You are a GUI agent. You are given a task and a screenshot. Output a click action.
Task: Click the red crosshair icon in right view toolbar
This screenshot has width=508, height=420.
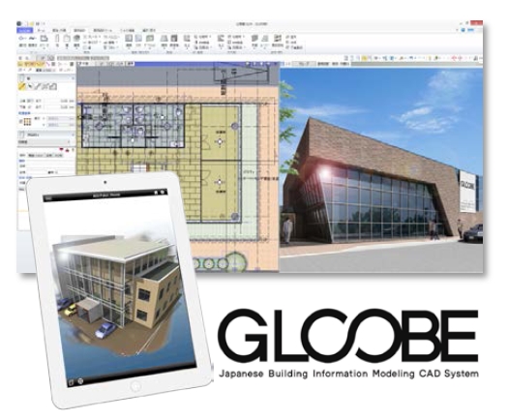tap(454, 58)
